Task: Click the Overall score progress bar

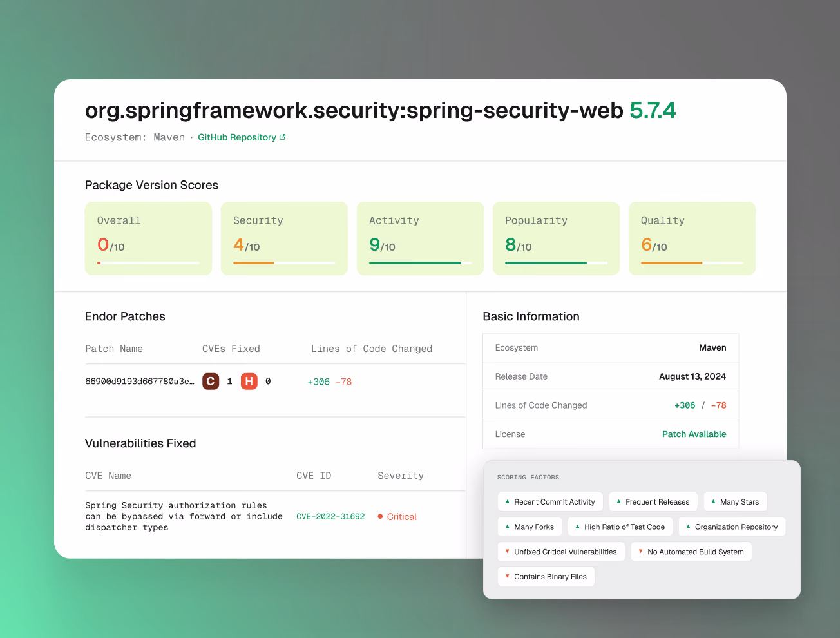Action: [148, 263]
